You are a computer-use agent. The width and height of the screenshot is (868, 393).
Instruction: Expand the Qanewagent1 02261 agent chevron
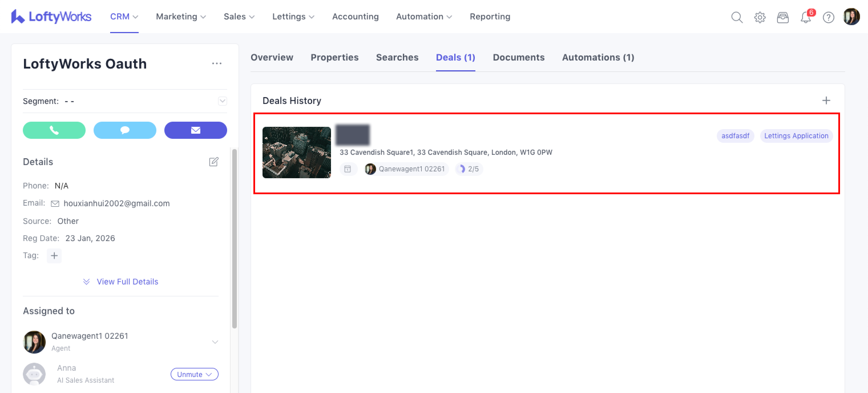coord(215,342)
